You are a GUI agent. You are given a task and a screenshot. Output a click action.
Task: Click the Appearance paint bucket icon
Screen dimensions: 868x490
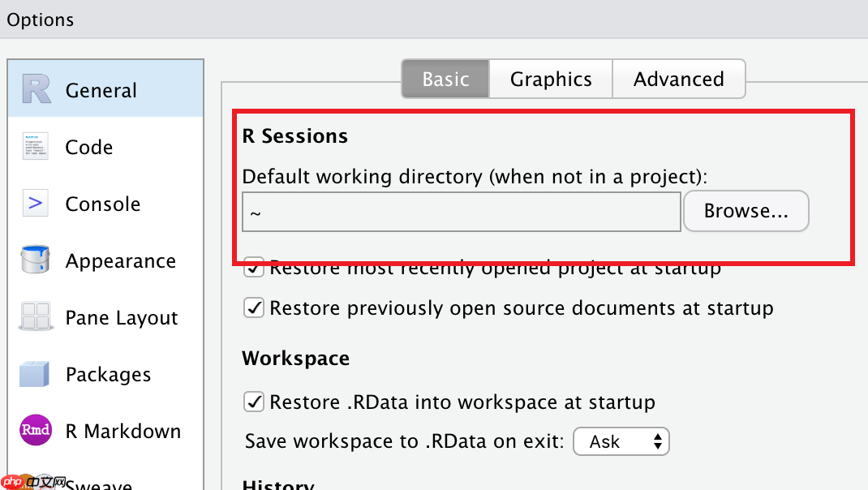click(x=35, y=260)
